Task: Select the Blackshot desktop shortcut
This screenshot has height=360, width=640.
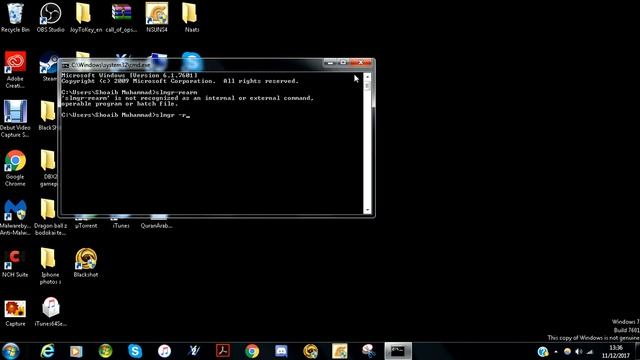Action: [x=86, y=263]
